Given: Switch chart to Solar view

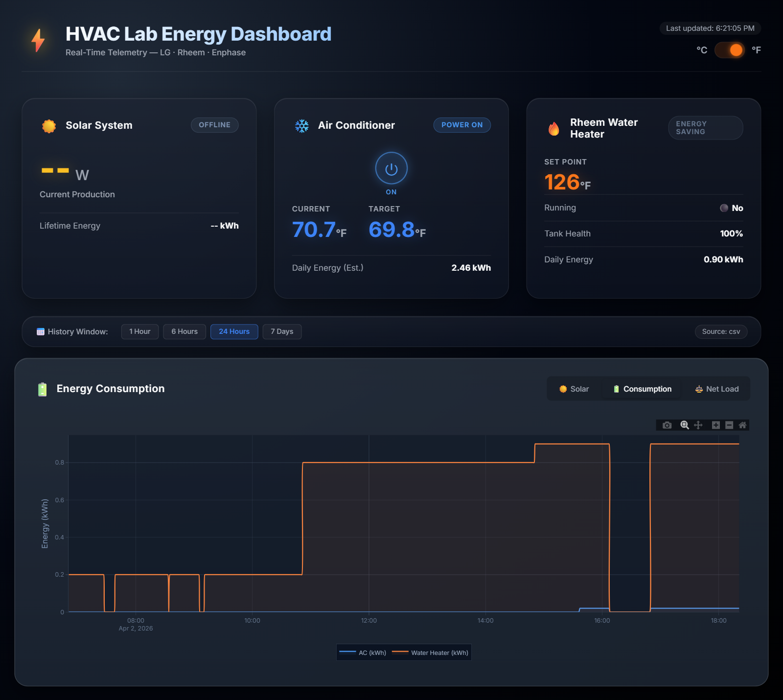Looking at the screenshot, I should (574, 389).
